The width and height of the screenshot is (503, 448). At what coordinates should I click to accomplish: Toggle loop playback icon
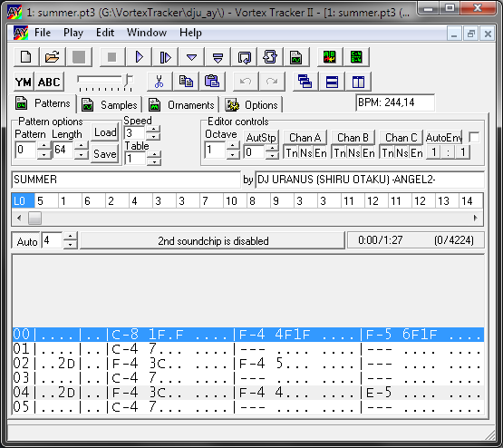[x=244, y=57]
